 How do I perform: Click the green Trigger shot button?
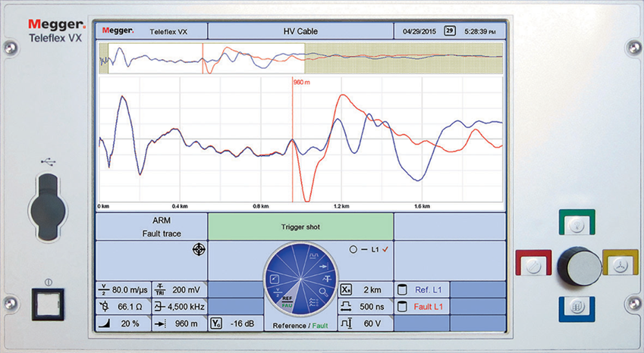[x=300, y=226]
